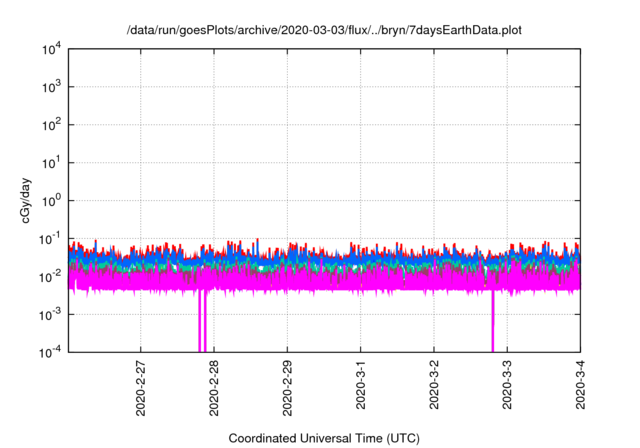The height and width of the screenshot is (448, 640).
Task: Click the 2020-2-29 date label
Action: coord(287,388)
